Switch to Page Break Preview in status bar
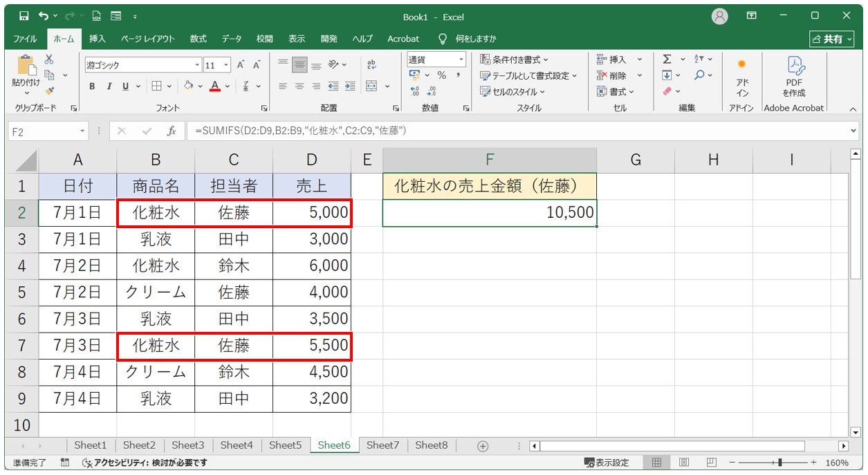Viewport: 868px width, 475px height. click(x=710, y=463)
